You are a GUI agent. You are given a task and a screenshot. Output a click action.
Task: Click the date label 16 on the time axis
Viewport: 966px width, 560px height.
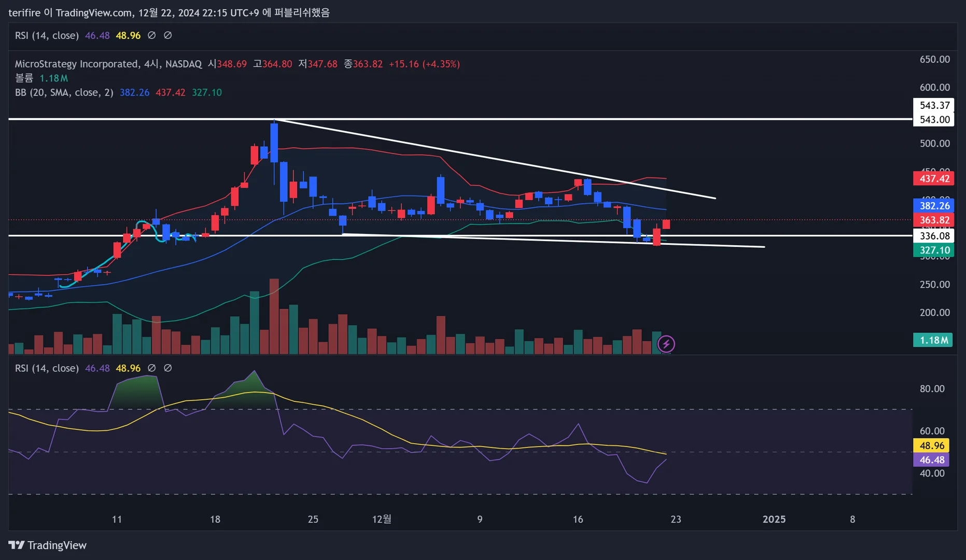pyautogui.click(x=578, y=519)
